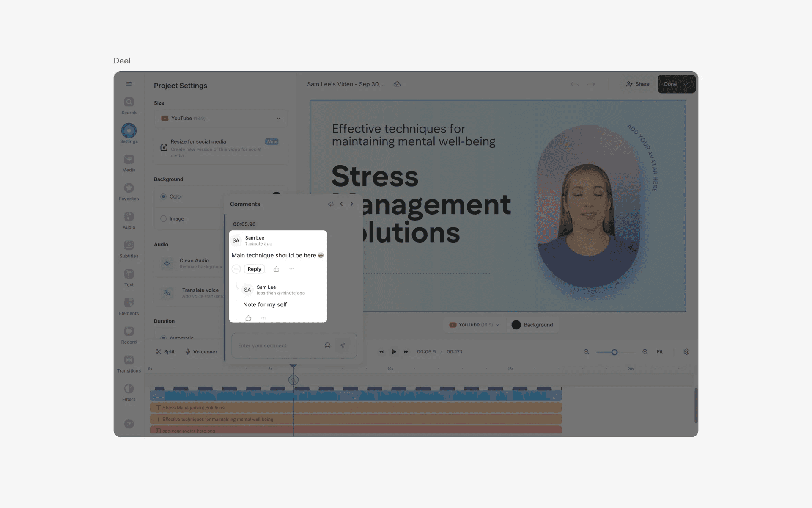Open timeline settings gear icon
The width and height of the screenshot is (812, 508).
point(686,352)
